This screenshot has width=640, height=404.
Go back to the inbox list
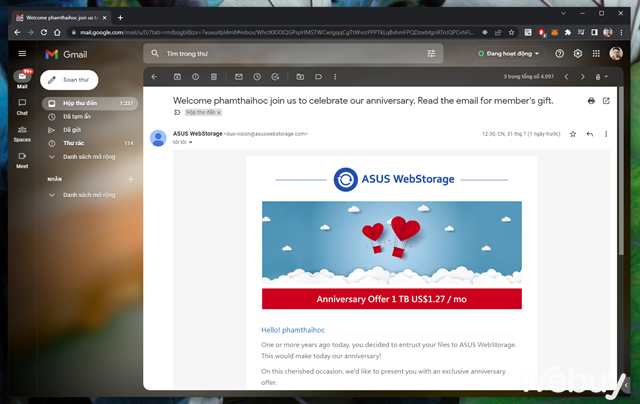point(154,77)
